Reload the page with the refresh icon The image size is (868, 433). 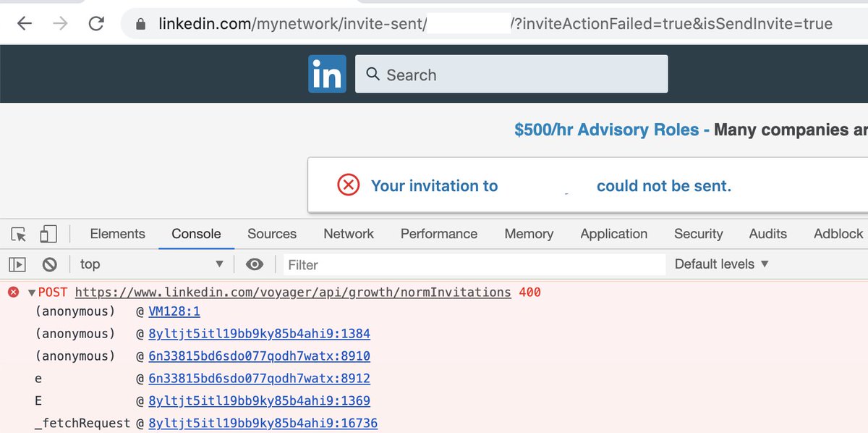[96, 24]
